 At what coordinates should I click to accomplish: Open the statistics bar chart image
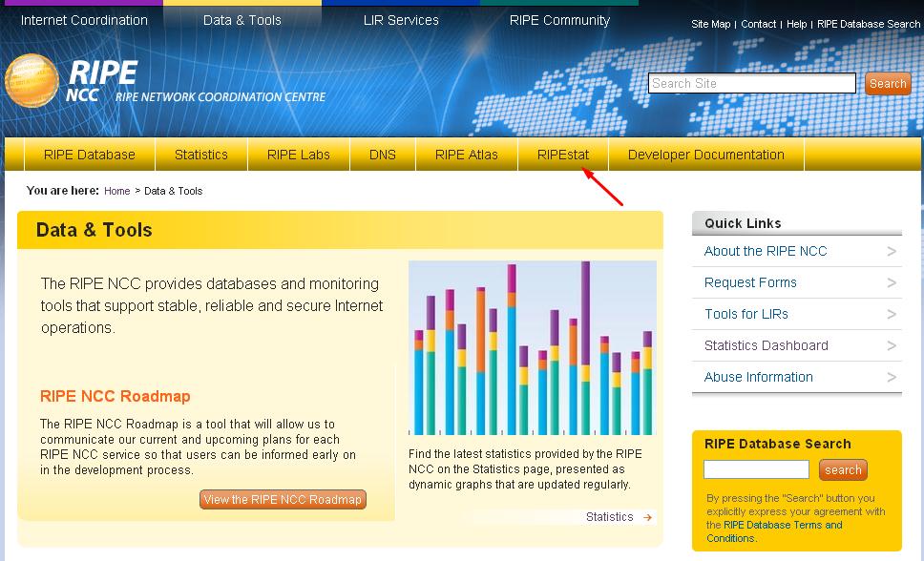click(x=532, y=348)
